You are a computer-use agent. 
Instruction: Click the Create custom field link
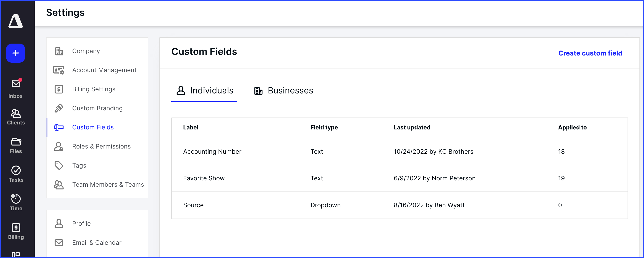590,53
